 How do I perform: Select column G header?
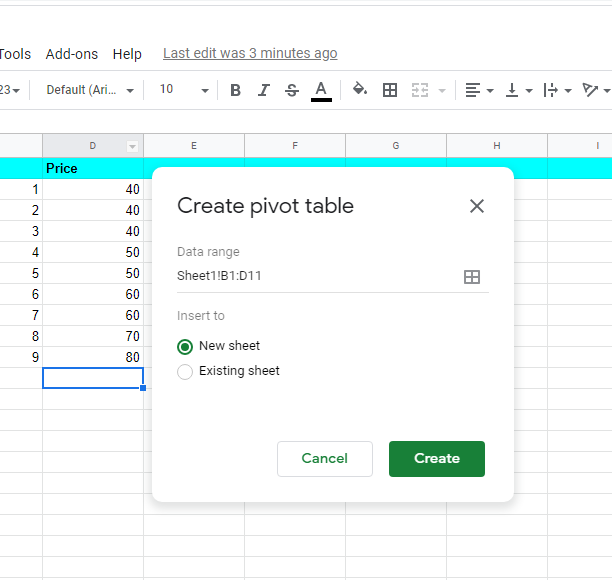396,146
